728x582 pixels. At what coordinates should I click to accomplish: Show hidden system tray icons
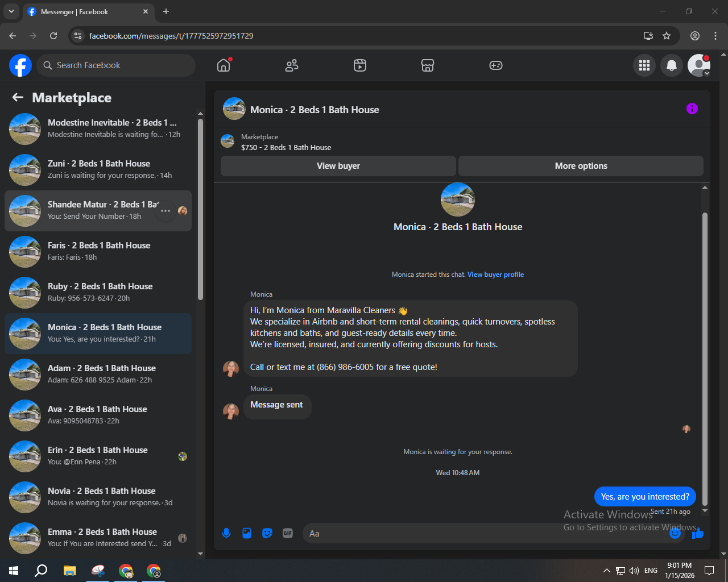pos(606,571)
